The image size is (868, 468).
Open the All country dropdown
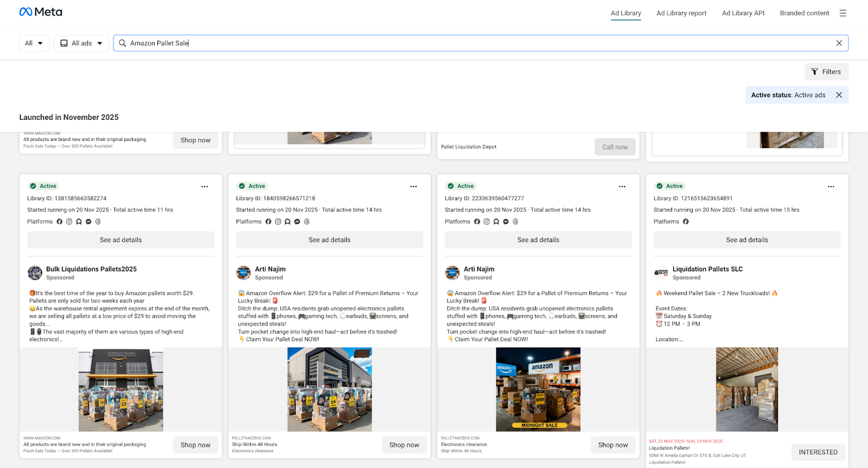click(x=34, y=43)
